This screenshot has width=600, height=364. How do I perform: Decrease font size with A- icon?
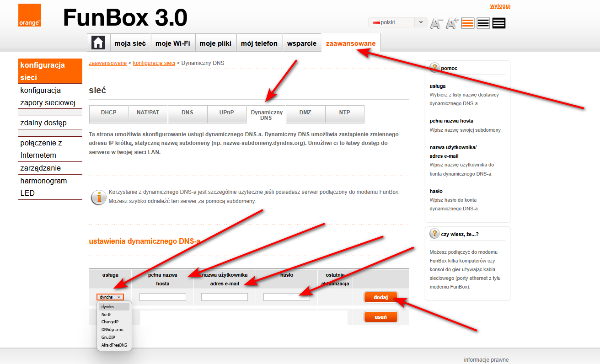tap(436, 23)
